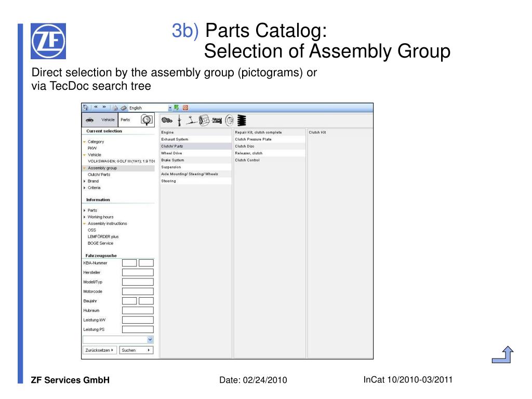The width and height of the screenshot is (532, 399).
Task: Expand the Working hours node
Action: tap(85, 217)
